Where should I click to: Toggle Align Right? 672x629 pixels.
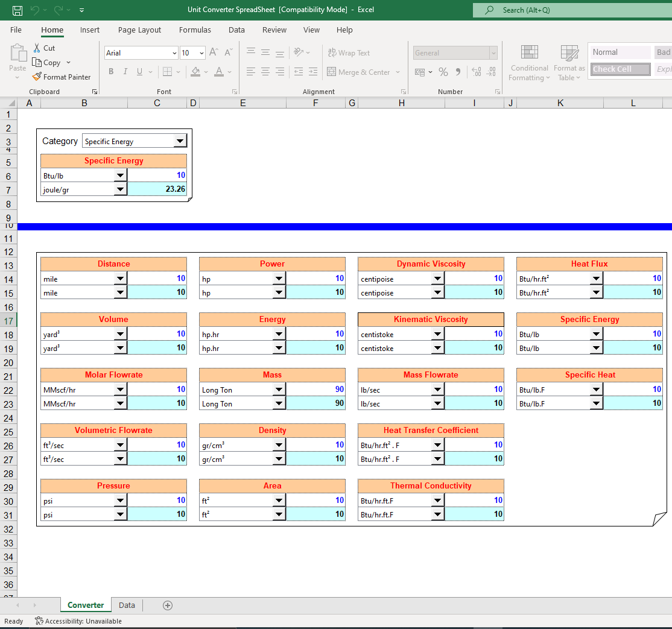pos(280,72)
